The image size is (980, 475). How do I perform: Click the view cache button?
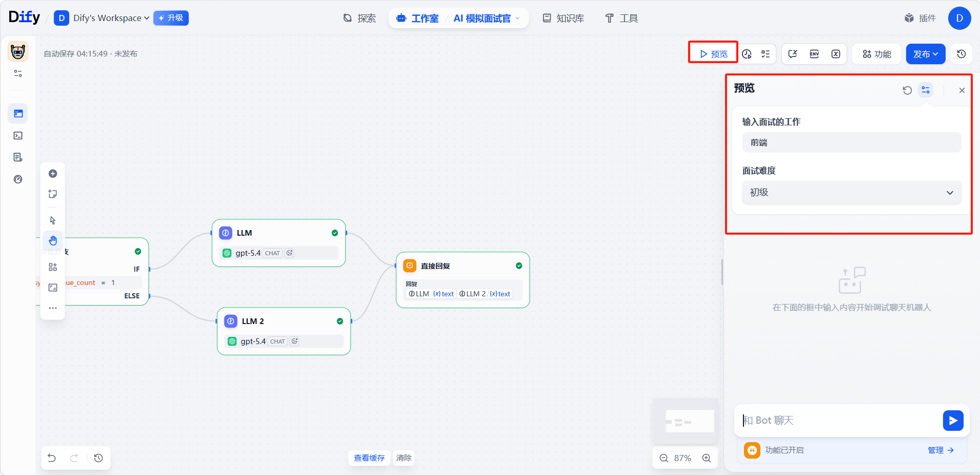click(369, 458)
